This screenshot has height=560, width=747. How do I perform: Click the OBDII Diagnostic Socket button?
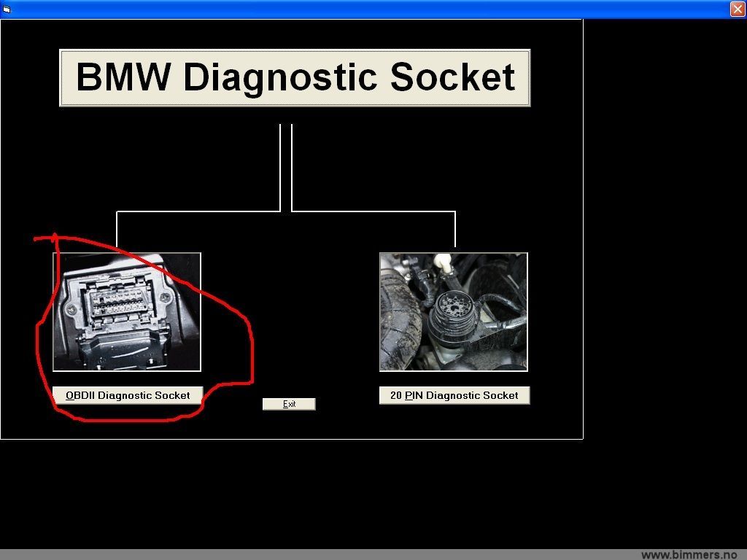coord(128,395)
